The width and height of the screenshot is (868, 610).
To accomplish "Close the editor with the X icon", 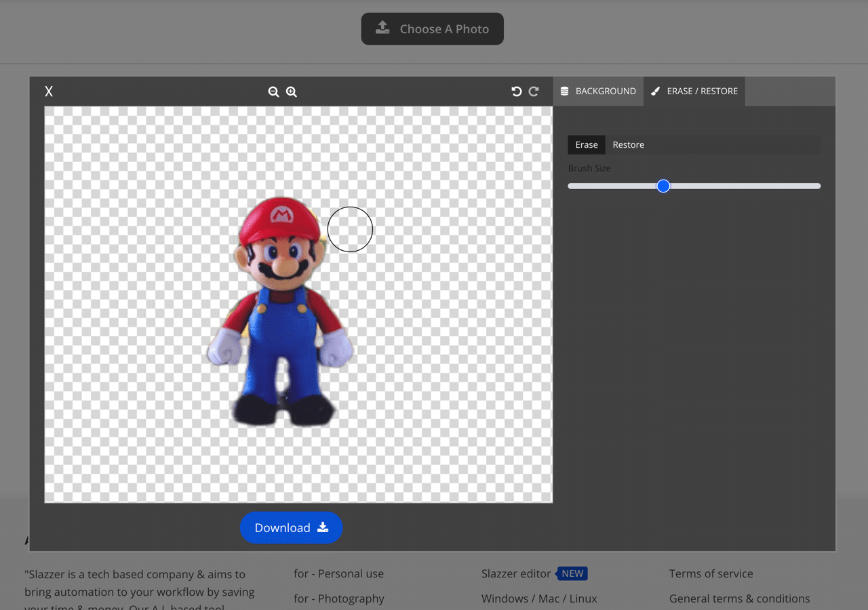I will [x=49, y=91].
